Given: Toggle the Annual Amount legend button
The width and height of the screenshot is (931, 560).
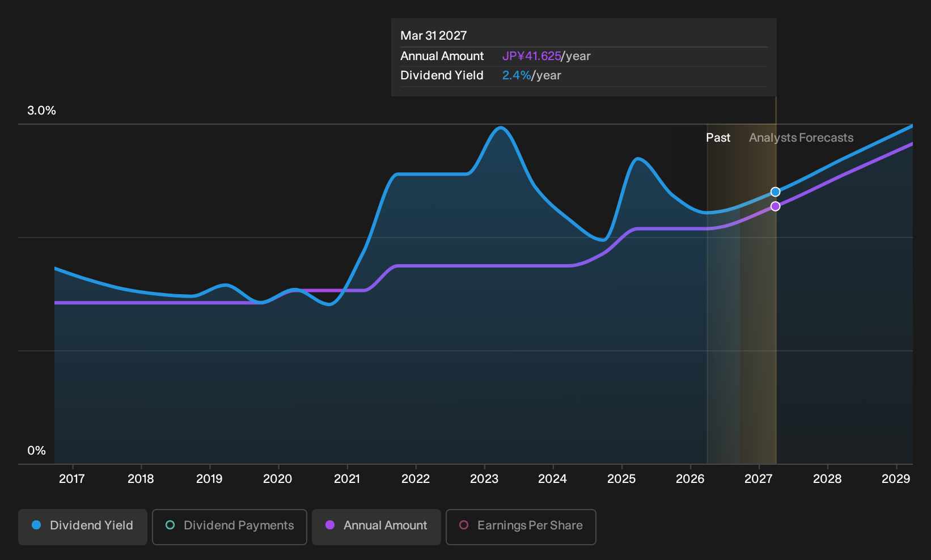Looking at the screenshot, I should point(376,527).
